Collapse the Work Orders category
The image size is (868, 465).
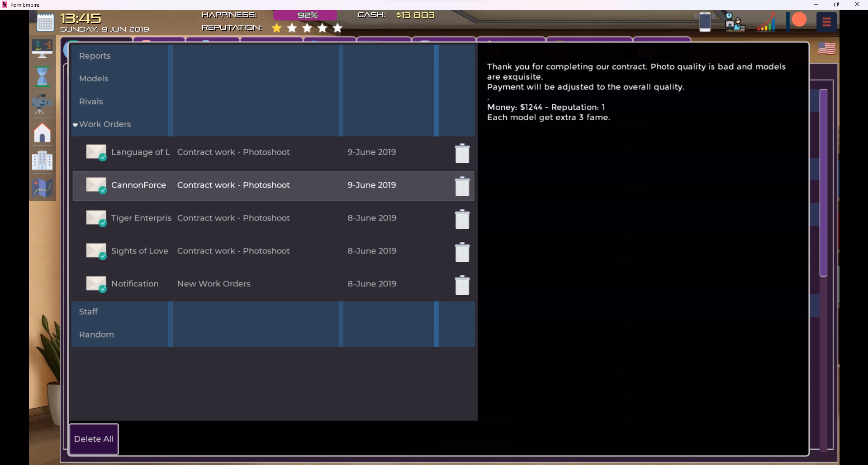tap(104, 124)
